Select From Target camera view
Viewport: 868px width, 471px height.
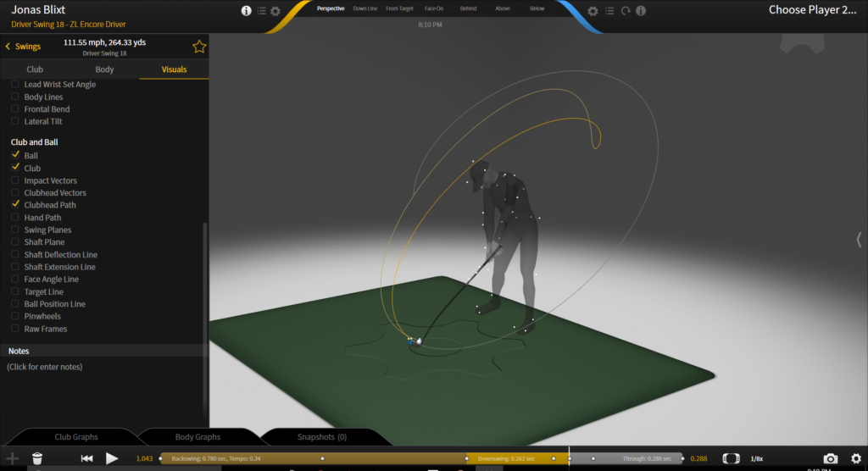400,8
